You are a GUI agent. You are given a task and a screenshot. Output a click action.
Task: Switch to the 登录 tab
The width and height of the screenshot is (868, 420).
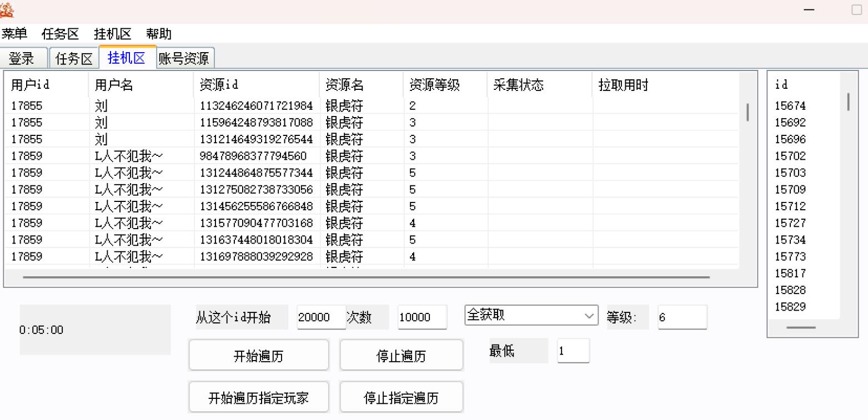[x=22, y=58]
